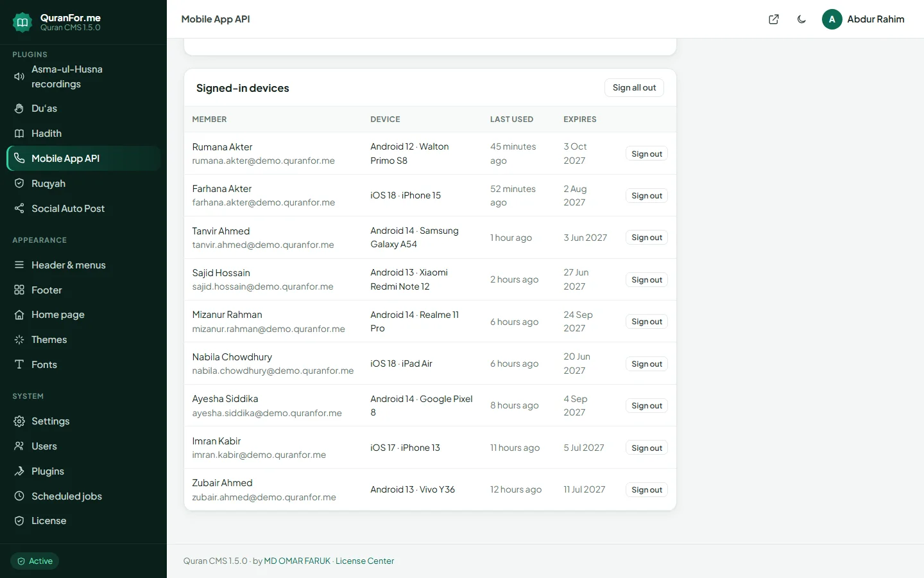
Task: Open Footer grid icon in sidebar
Action: 19,290
